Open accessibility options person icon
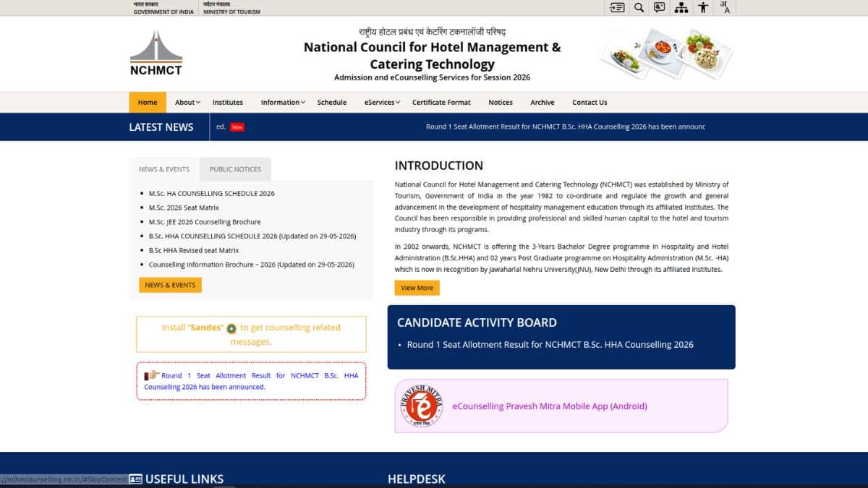Screen dimensions: 868x488 click(x=703, y=7)
